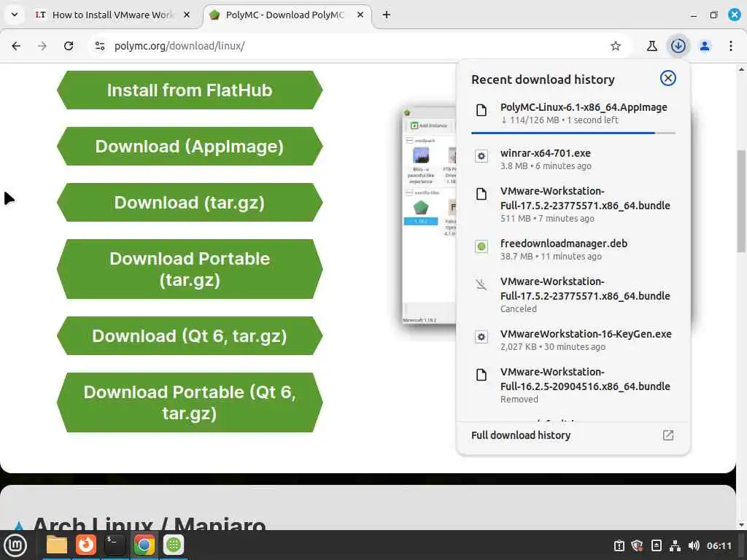Open Chrome three-dot menu
The image size is (747, 560).
click(x=731, y=46)
